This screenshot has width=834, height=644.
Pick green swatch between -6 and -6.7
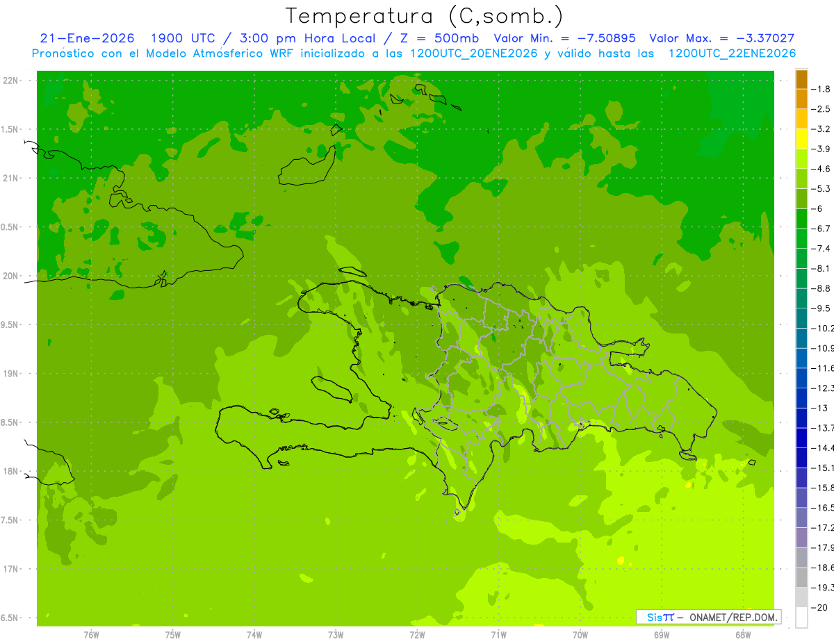click(x=801, y=219)
